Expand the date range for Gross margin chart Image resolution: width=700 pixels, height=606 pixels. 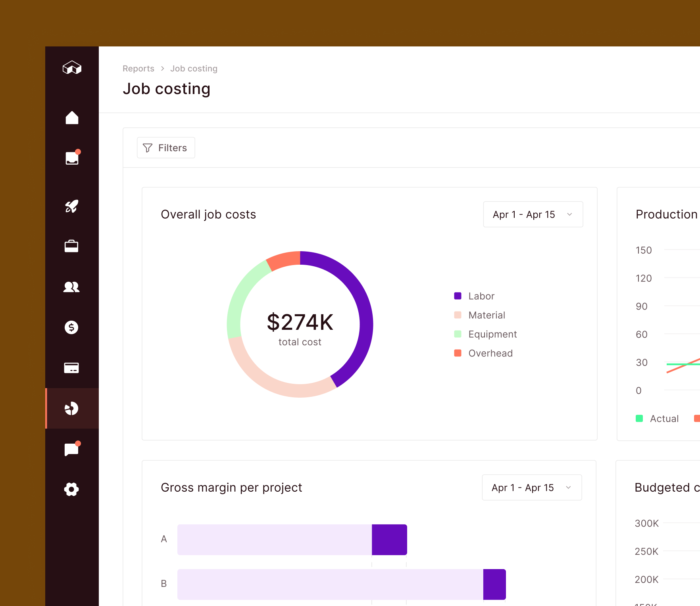tap(532, 487)
